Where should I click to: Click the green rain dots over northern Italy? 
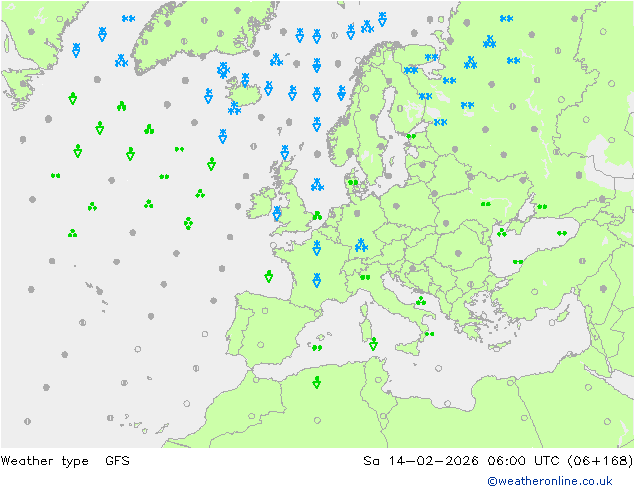point(365,277)
